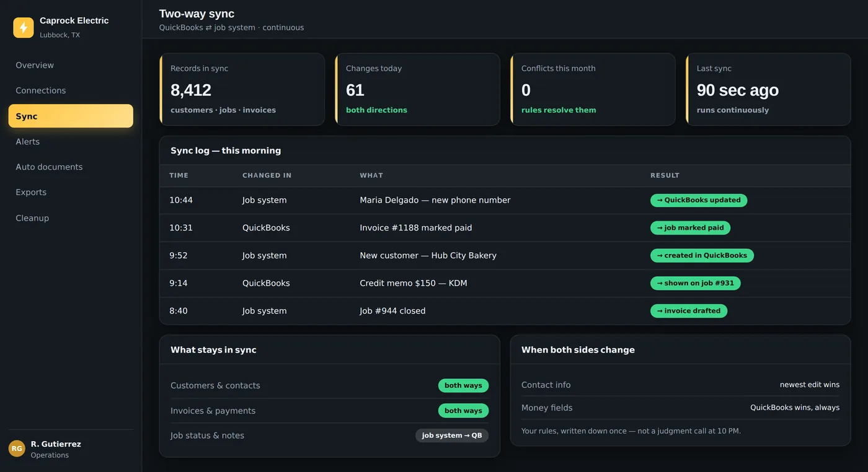The width and height of the screenshot is (868, 472).
Task: Select the Credit memo $150 KDM entry
Action: (414, 283)
